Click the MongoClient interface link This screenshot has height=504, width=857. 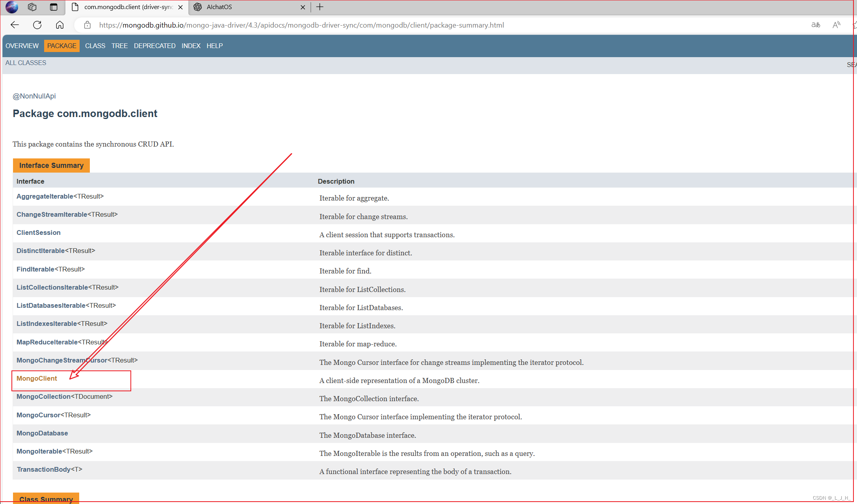(37, 378)
